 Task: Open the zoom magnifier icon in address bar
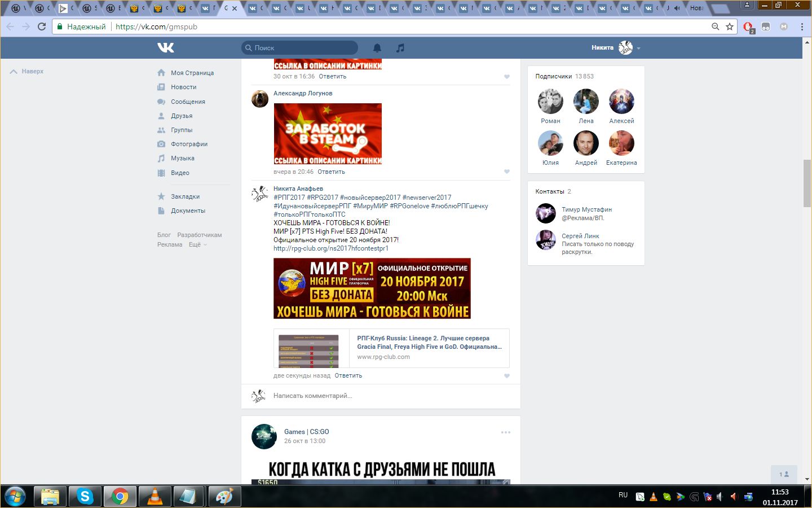tap(715, 27)
